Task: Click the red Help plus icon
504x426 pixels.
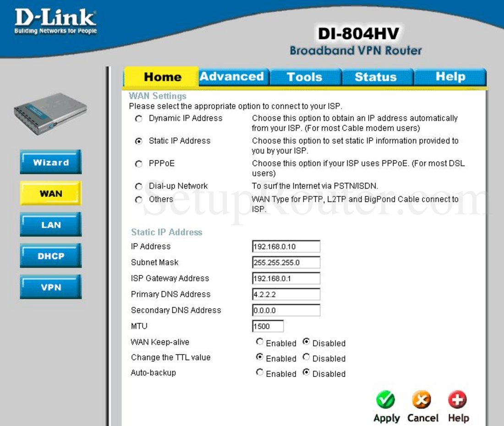Action: coord(457,399)
